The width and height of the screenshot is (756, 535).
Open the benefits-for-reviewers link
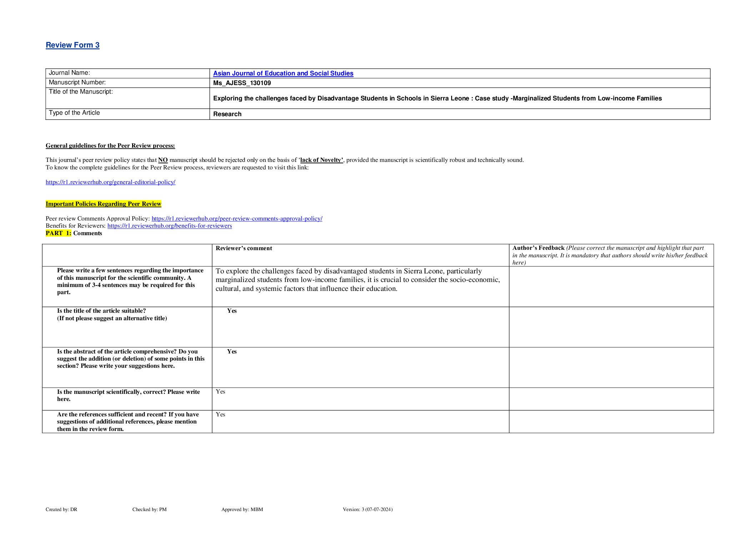(170, 226)
